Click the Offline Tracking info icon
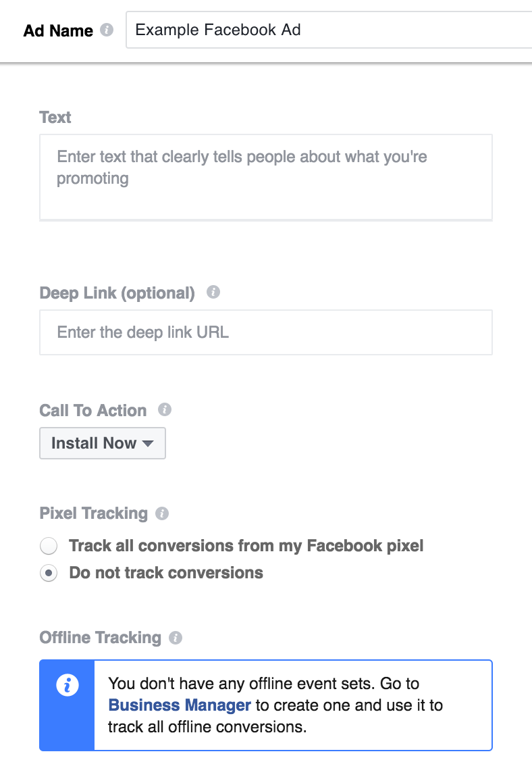Screen dimensions: 532x758 coord(176,638)
